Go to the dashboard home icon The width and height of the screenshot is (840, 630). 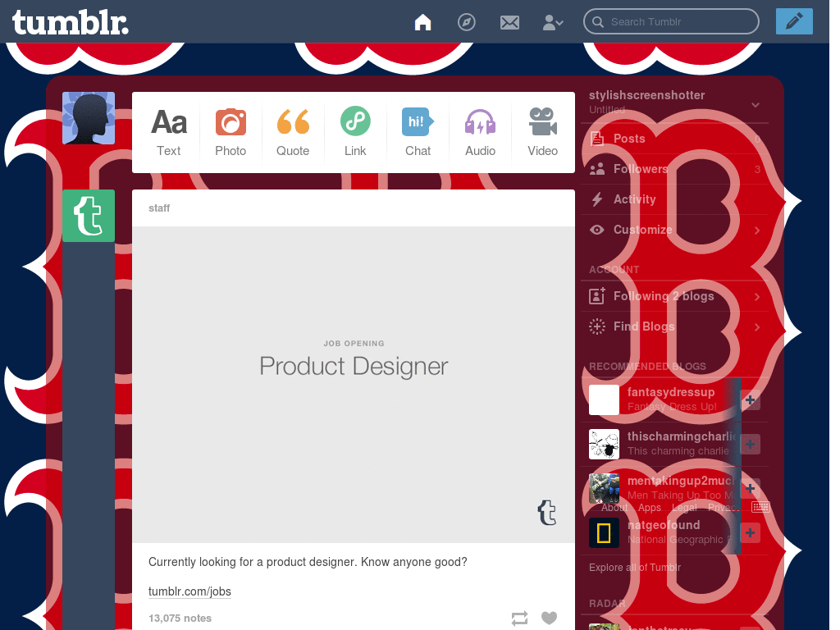coord(422,22)
